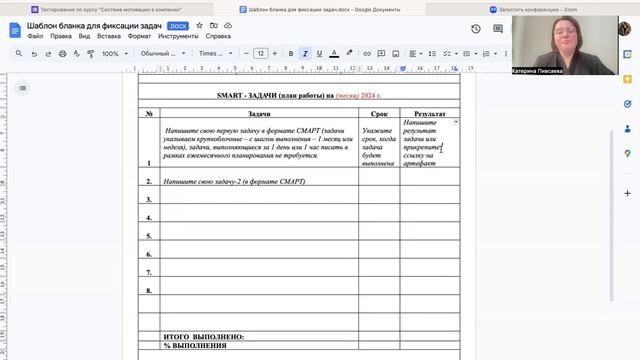The height and width of the screenshot is (360, 640).
Task: Open comments panel icon
Action: tap(498, 29)
